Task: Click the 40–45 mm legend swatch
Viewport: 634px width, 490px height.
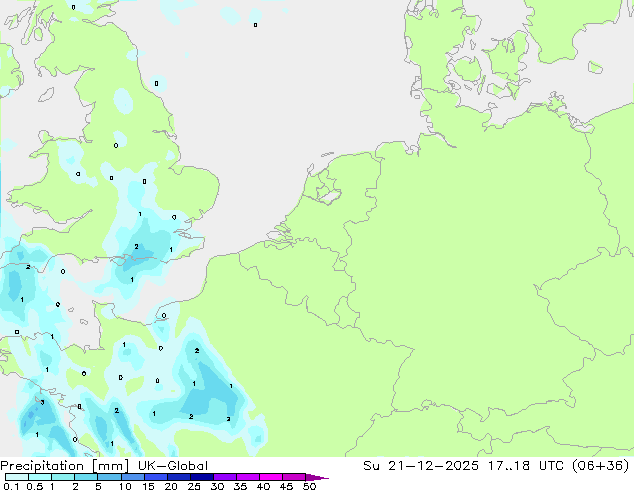Action: pos(271,477)
